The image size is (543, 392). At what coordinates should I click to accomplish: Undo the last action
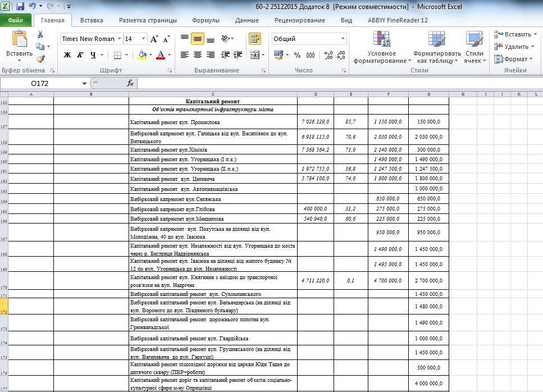tap(32, 6)
